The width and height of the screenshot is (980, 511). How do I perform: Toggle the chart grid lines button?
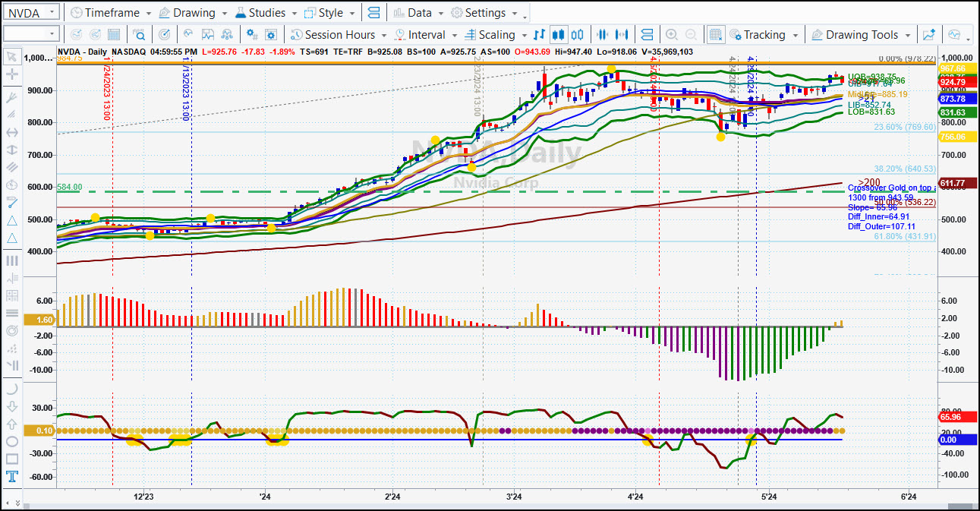pos(715,34)
